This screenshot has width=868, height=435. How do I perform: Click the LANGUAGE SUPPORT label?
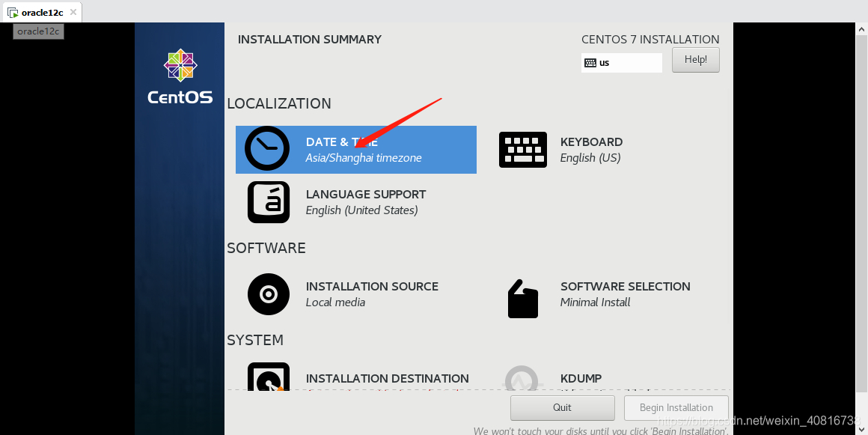[x=366, y=195]
